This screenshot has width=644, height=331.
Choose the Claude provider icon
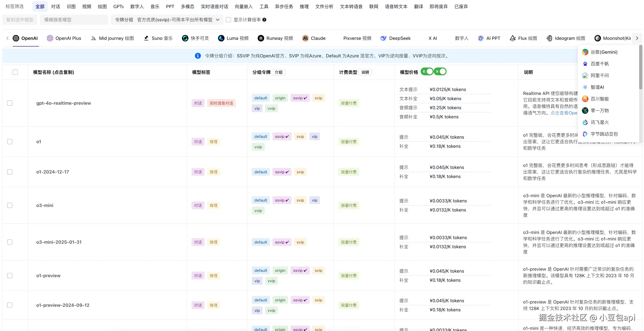click(x=305, y=38)
